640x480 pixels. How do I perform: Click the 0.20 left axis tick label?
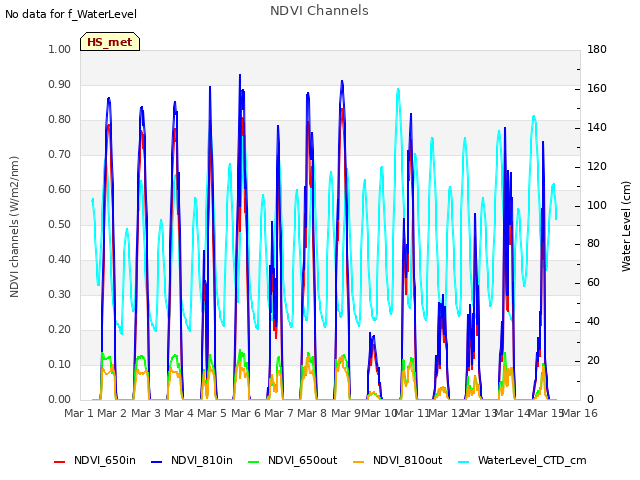point(60,329)
